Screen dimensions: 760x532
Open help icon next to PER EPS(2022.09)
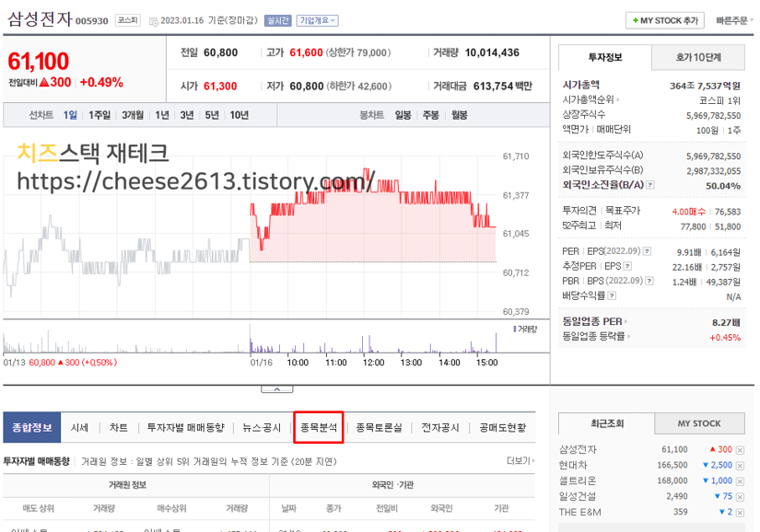click(x=647, y=251)
